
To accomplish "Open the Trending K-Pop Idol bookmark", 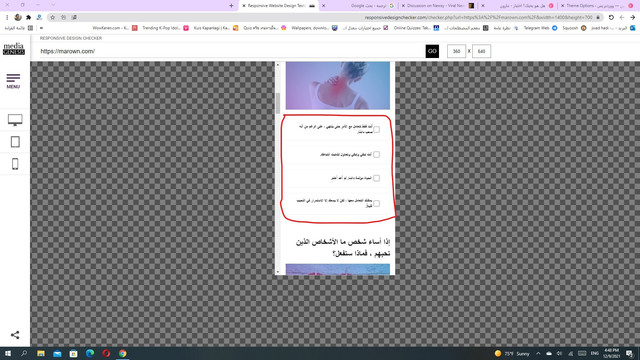I will [x=165, y=28].
